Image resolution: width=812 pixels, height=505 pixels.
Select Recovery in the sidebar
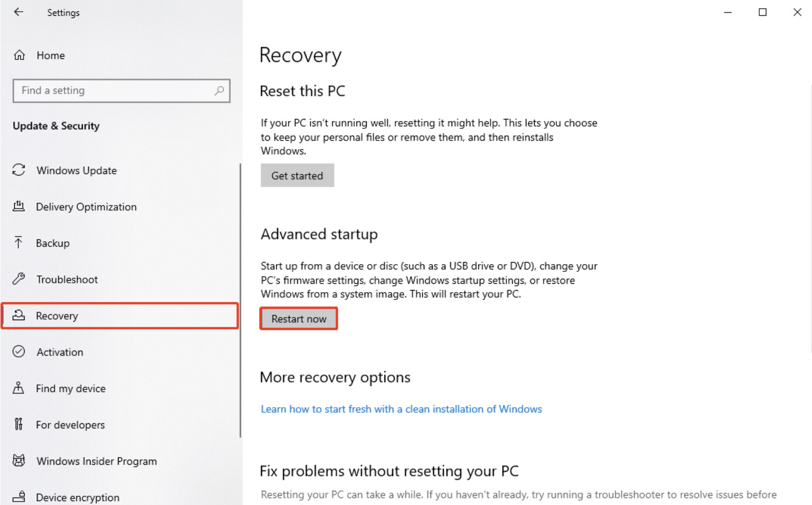click(x=120, y=316)
